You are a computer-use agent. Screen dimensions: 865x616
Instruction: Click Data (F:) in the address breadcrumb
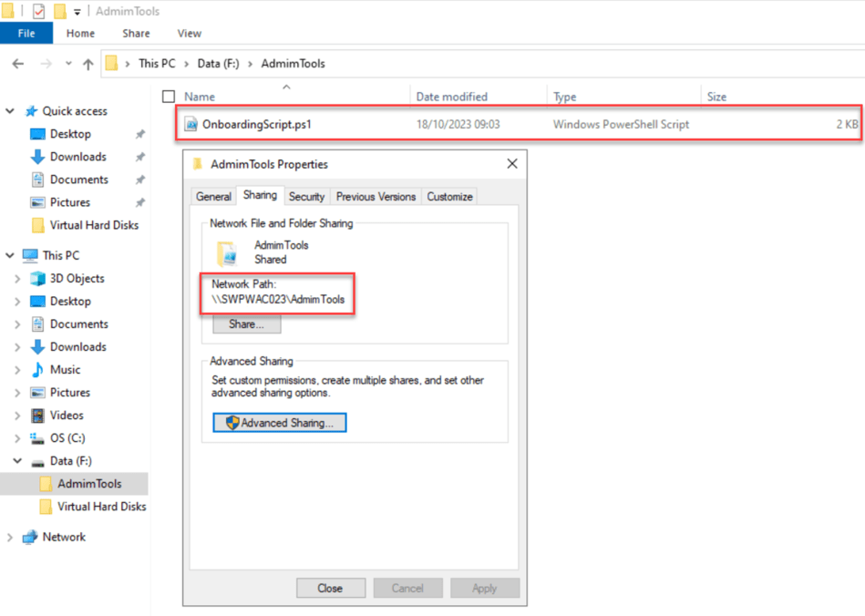[213, 63]
